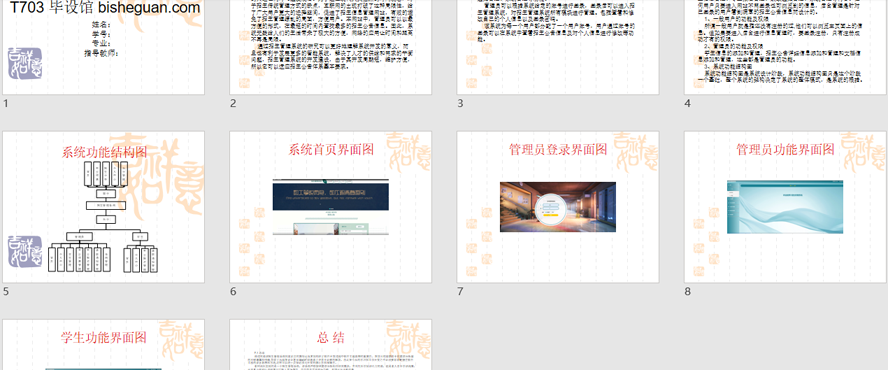
Task: Click slide number 1 label
Action: pyautogui.click(x=6, y=103)
